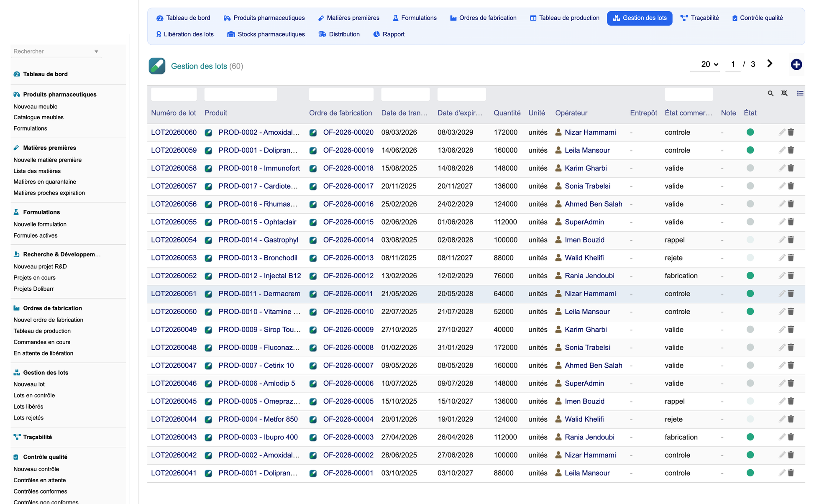Delete lot LOT20260049 with trash icon
This screenshot has width=814, height=504.
click(791, 330)
